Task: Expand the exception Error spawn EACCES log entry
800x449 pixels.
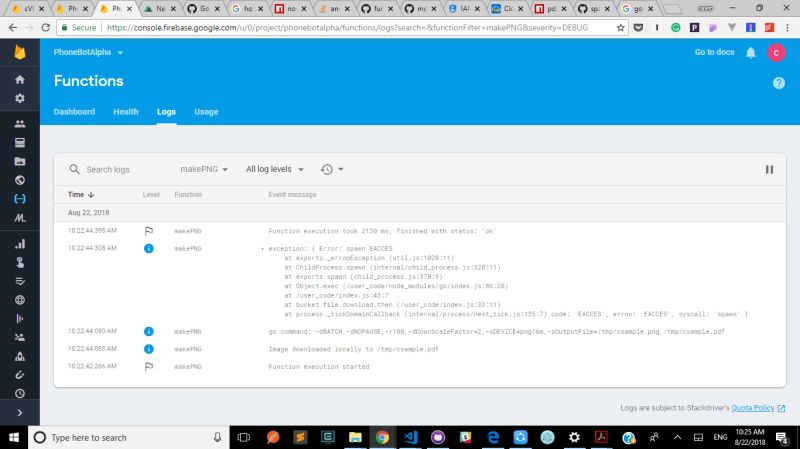Action: (263, 248)
